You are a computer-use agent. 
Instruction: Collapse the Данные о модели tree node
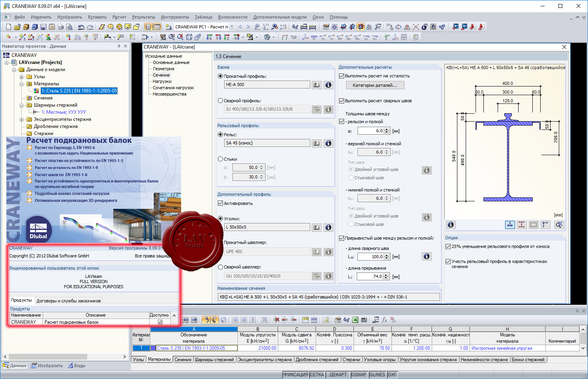(14, 69)
